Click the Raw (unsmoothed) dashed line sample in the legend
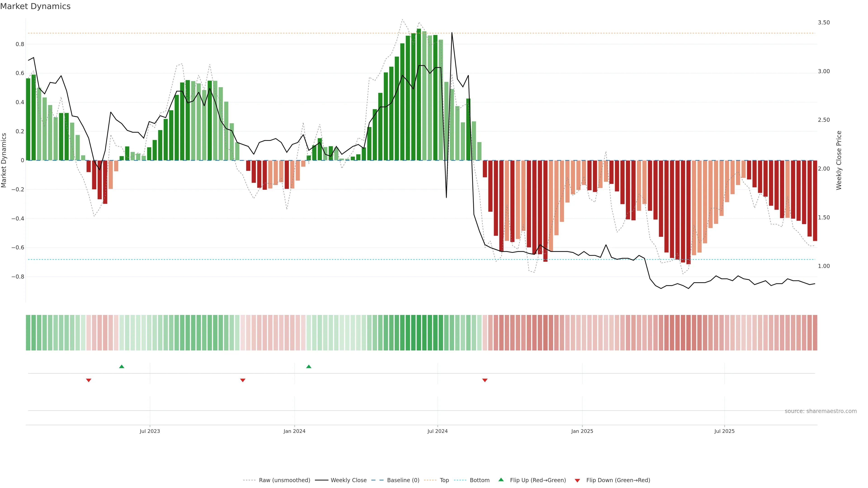 click(249, 480)
